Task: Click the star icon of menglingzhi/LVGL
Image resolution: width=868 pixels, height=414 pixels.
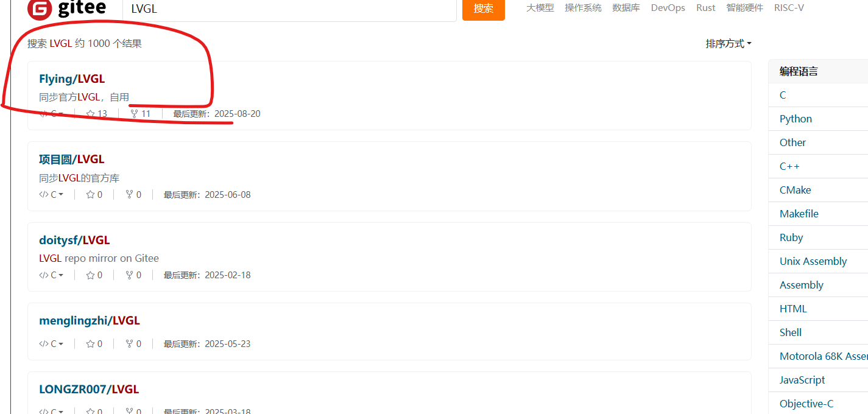Action: point(91,344)
